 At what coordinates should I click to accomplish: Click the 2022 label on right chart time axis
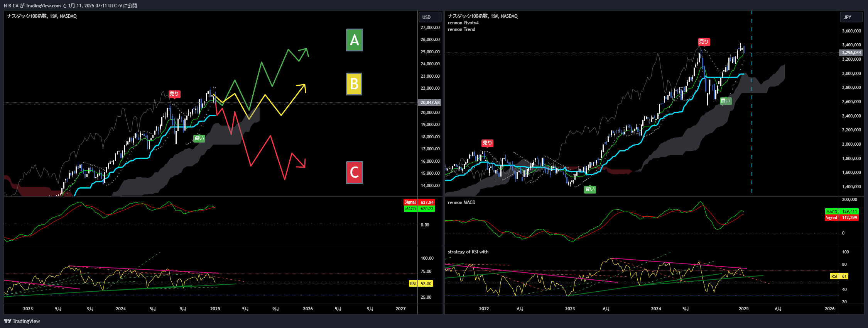click(484, 309)
